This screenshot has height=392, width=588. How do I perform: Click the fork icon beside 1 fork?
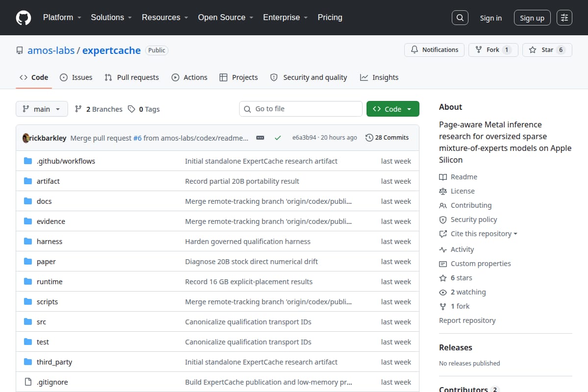click(x=443, y=306)
